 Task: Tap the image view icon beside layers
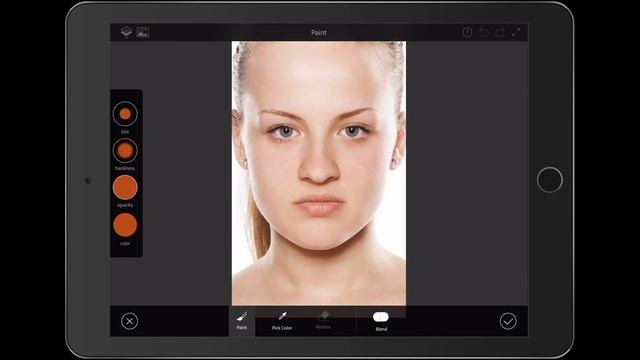(x=142, y=32)
